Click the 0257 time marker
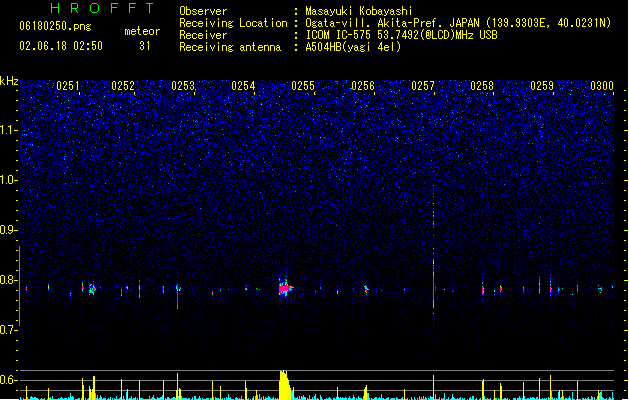This screenshot has width=629, height=400. pos(423,86)
